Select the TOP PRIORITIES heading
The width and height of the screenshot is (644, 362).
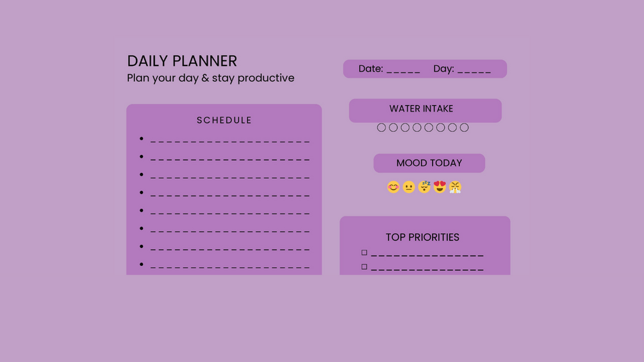(422, 237)
